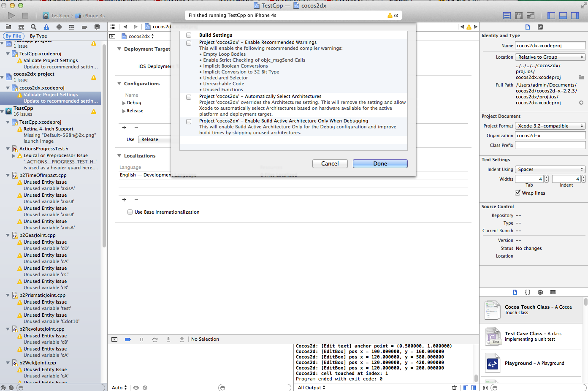The width and height of the screenshot is (588, 391).
Task: Expand the Debug configuration row
Action: [x=124, y=103]
